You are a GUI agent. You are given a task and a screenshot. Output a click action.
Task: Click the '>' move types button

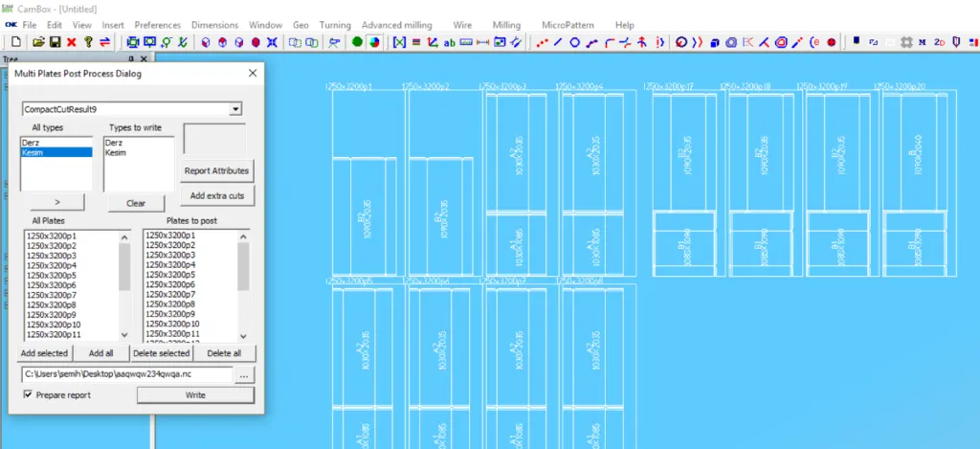(x=56, y=203)
